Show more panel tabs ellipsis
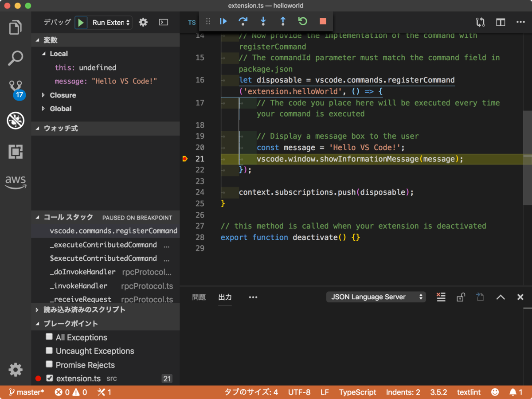 253,297
